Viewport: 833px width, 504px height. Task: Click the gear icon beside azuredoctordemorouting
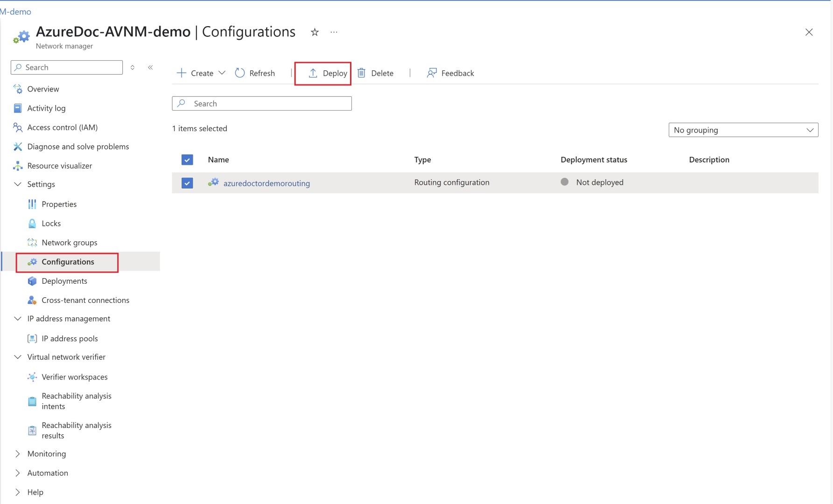point(213,182)
